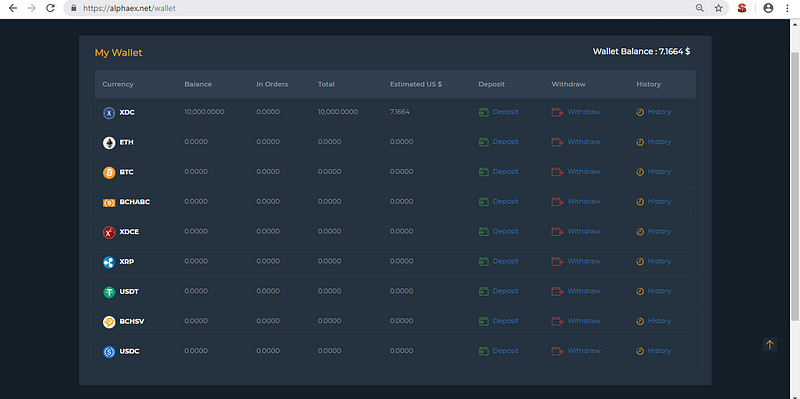Open the browser zoom magnifier icon
Screen dimensions: 800x399
(x=699, y=8)
